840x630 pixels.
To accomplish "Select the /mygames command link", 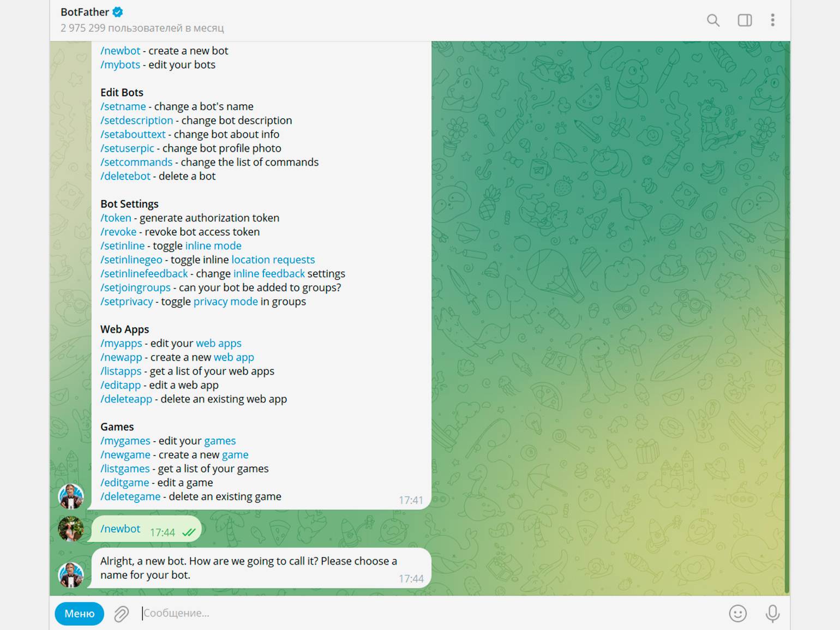I will (x=125, y=441).
